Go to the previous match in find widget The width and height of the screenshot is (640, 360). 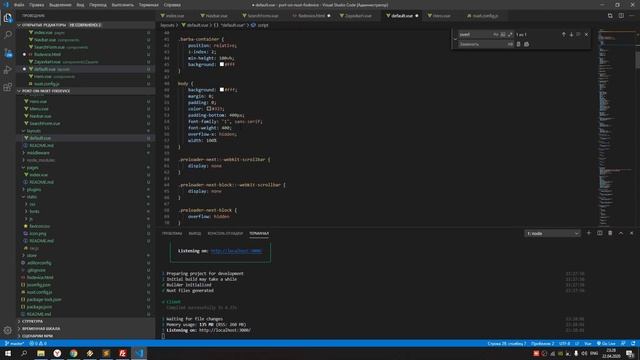(564, 34)
